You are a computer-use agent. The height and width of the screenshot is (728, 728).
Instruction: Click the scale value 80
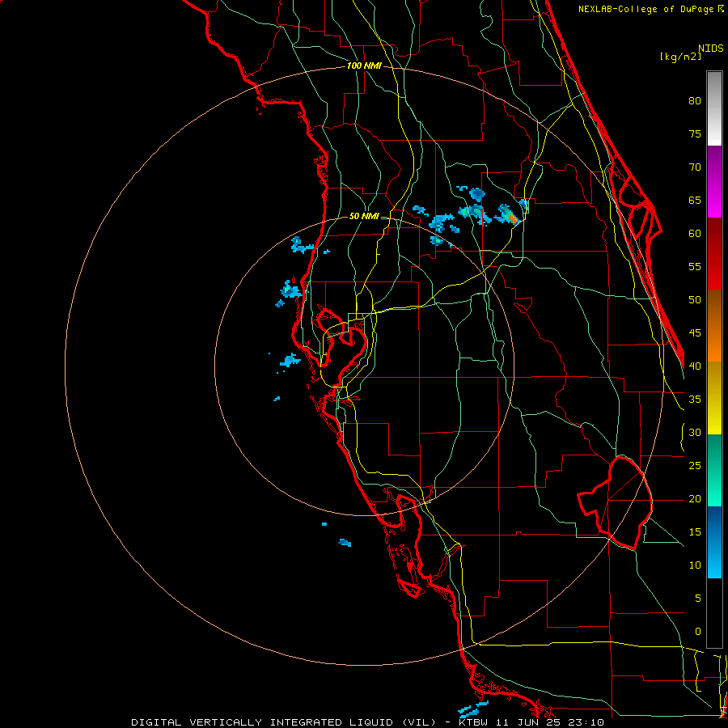click(695, 101)
